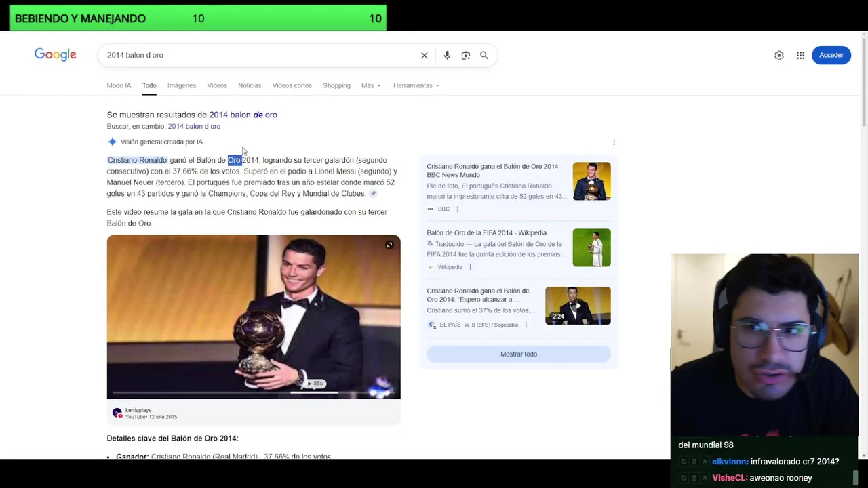Viewport: 868px width, 488px height.
Task: Click highlighted text "Cristiano Ronaldo"
Action: tap(137, 160)
